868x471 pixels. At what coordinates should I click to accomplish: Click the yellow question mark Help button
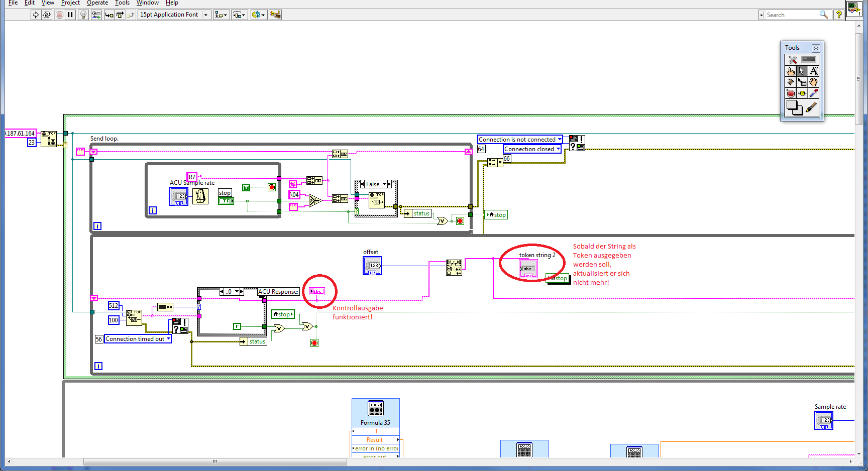pyautogui.click(x=838, y=15)
